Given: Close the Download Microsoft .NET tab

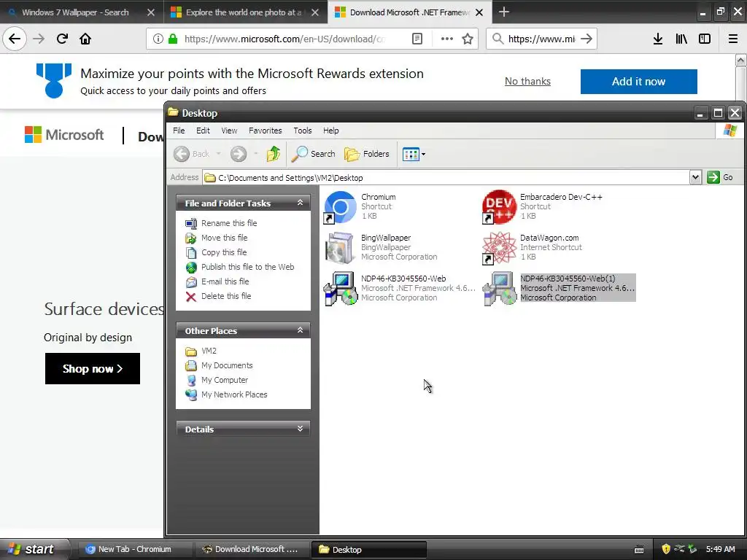Looking at the screenshot, I should pyautogui.click(x=479, y=12).
